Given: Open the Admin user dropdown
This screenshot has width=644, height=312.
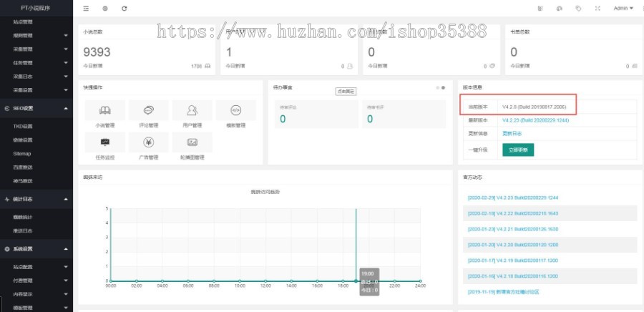Looking at the screenshot, I should pos(623,8).
